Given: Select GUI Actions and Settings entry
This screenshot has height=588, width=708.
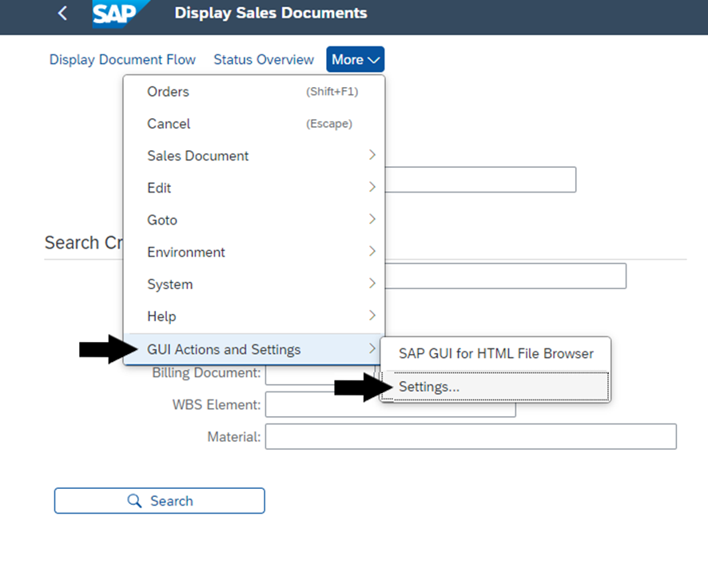Looking at the screenshot, I should click(x=254, y=349).
